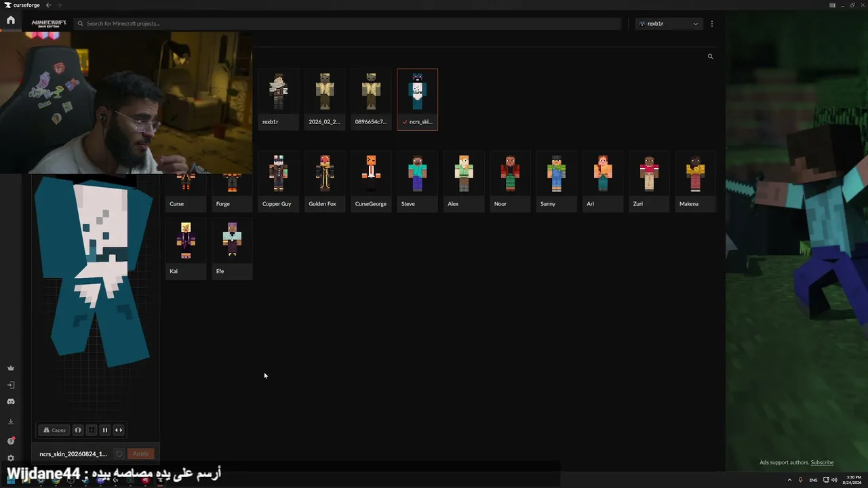
Task: Click the crown premium icon in sidebar
Action: click(11, 368)
